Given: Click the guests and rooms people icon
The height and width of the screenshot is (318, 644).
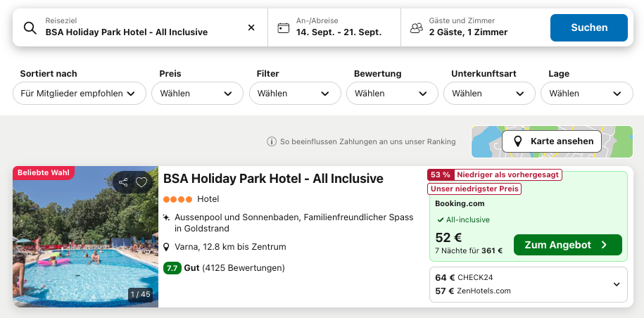Looking at the screenshot, I should tap(417, 28).
